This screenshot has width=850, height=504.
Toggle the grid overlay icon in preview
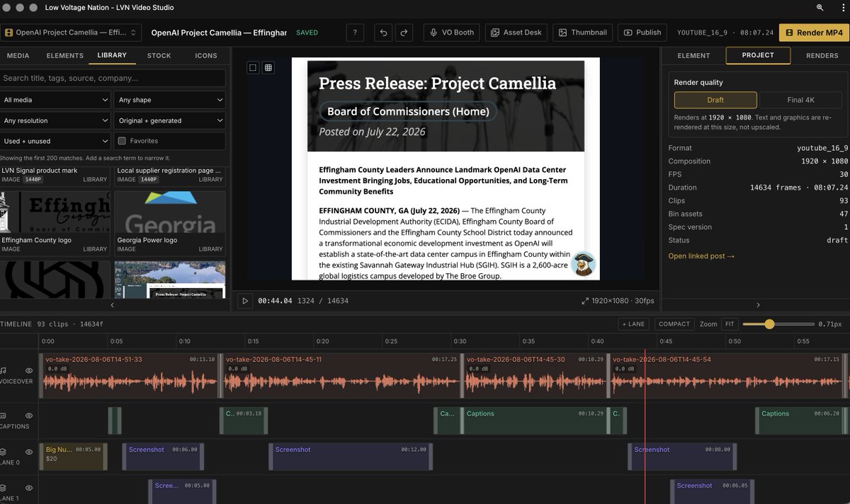pyautogui.click(x=268, y=67)
